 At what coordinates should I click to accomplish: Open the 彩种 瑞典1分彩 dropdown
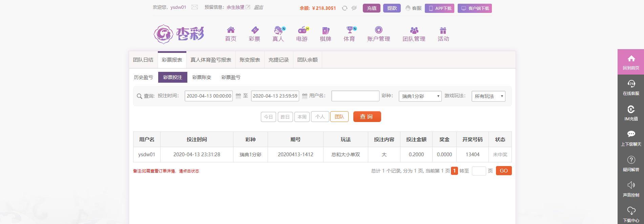[420, 96]
